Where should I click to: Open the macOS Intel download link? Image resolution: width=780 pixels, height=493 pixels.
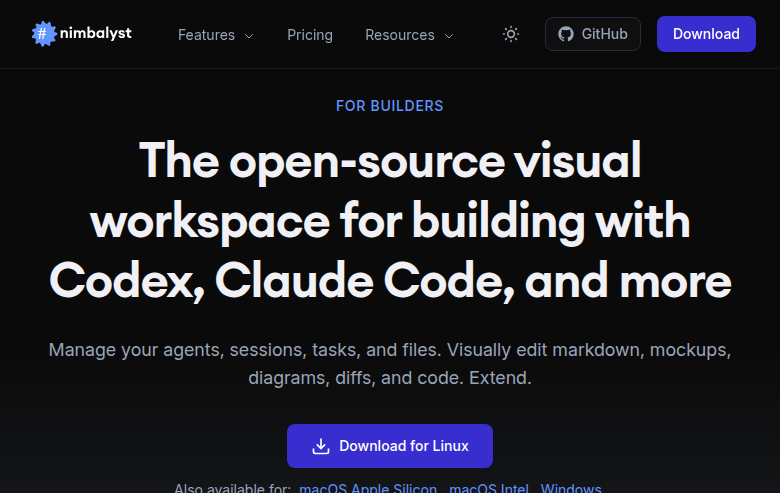pos(488,488)
